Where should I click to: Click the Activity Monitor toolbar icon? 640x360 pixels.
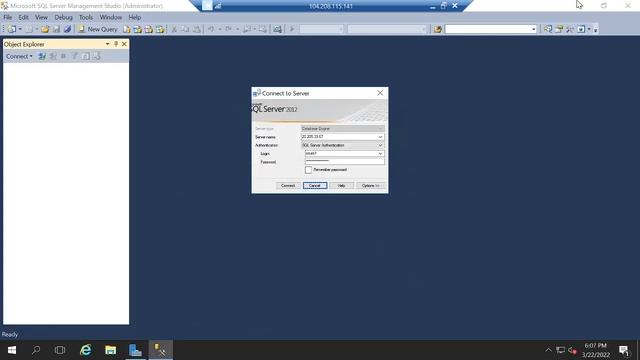pos(278,29)
